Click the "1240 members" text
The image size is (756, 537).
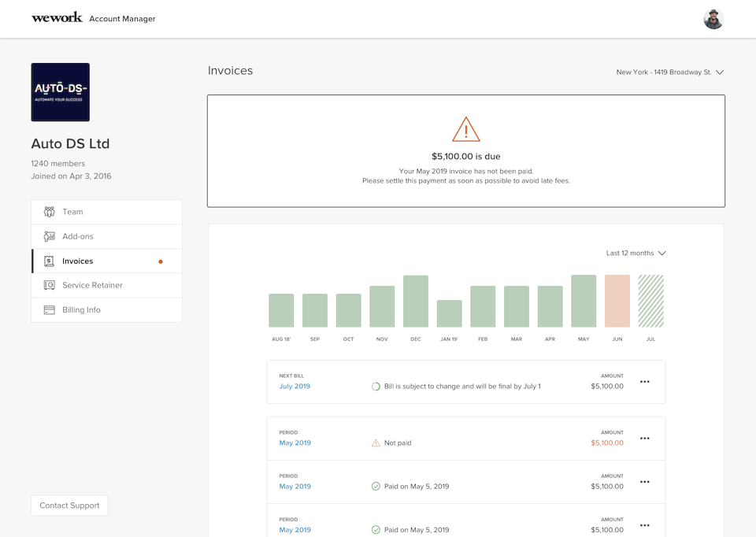(57, 164)
